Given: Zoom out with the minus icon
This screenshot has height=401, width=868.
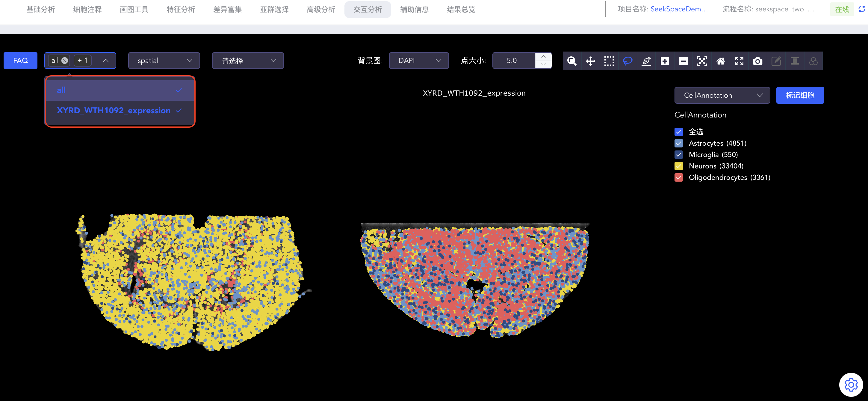Looking at the screenshot, I should 683,61.
